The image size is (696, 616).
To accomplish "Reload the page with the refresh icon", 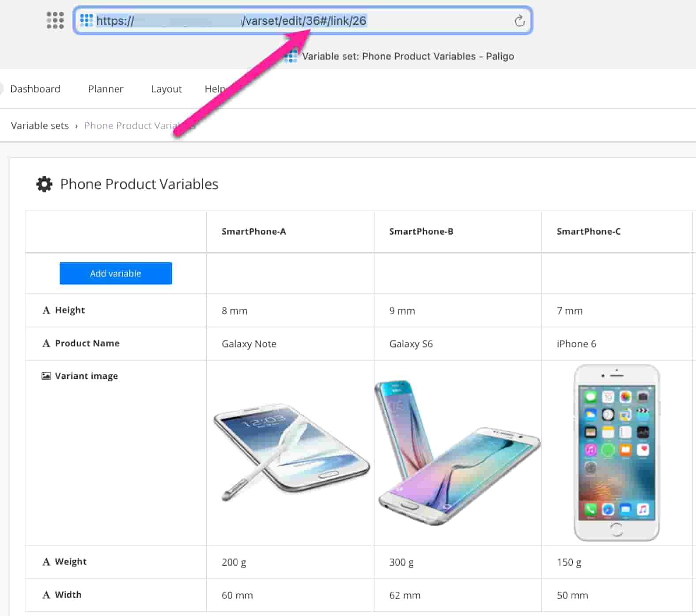I will (x=519, y=20).
